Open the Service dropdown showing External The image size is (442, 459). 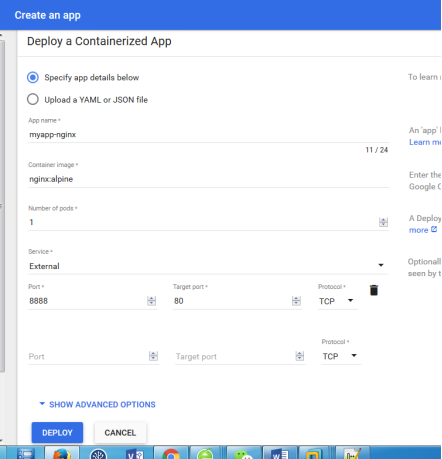pos(208,266)
